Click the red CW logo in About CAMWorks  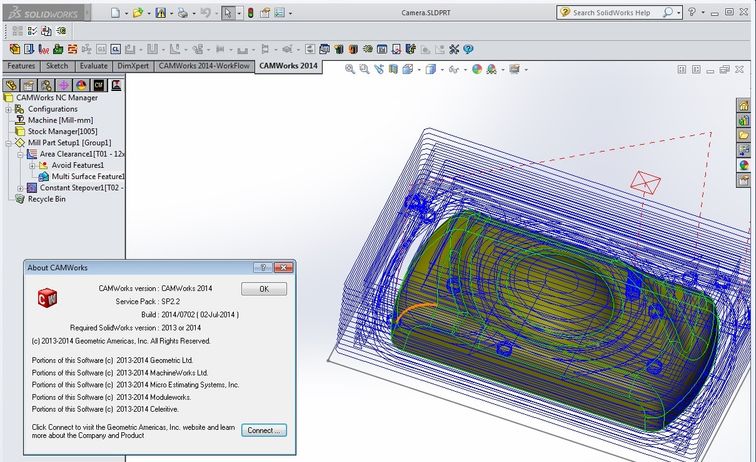click(47, 298)
